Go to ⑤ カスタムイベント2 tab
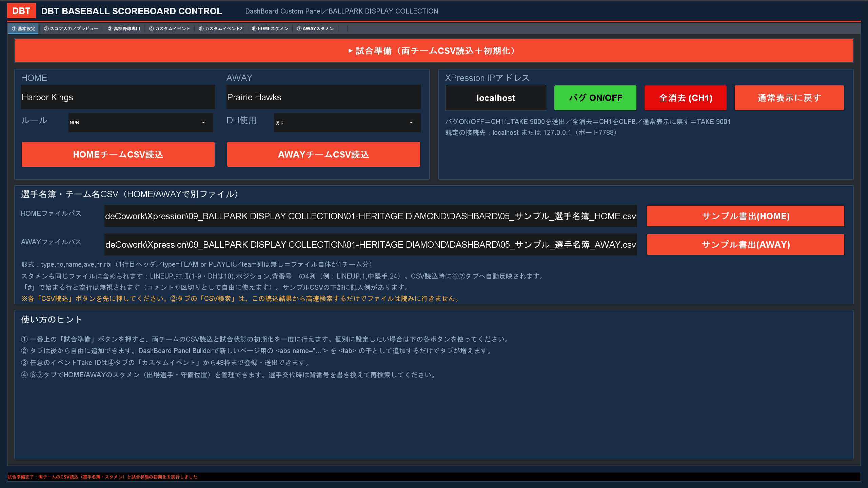This screenshot has width=868, height=488. (221, 28)
